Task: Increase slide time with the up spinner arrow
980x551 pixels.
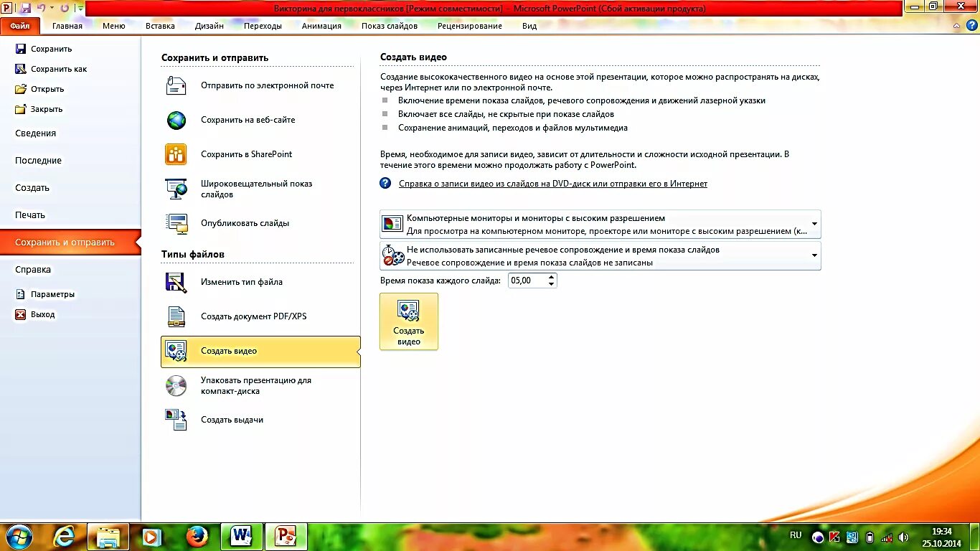Action: (551, 277)
